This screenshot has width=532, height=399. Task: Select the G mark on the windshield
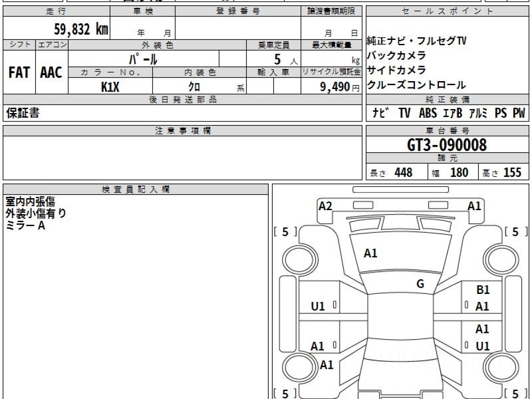tap(420, 284)
